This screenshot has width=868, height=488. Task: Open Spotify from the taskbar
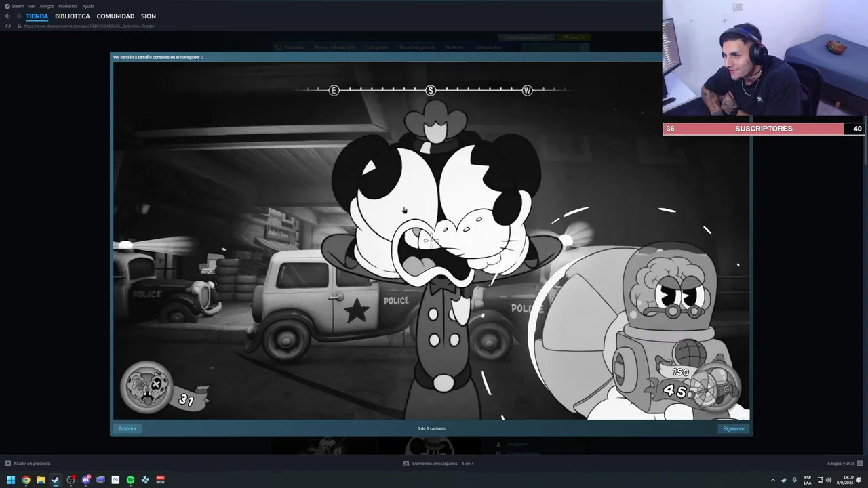pyautogui.click(x=130, y=480)
